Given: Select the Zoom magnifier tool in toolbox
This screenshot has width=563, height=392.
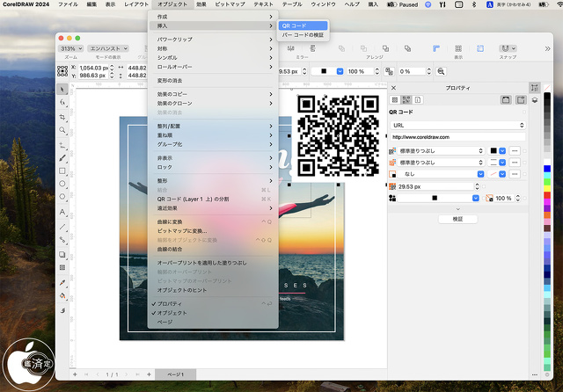Looking at the screenshot, I should point(62,130).
